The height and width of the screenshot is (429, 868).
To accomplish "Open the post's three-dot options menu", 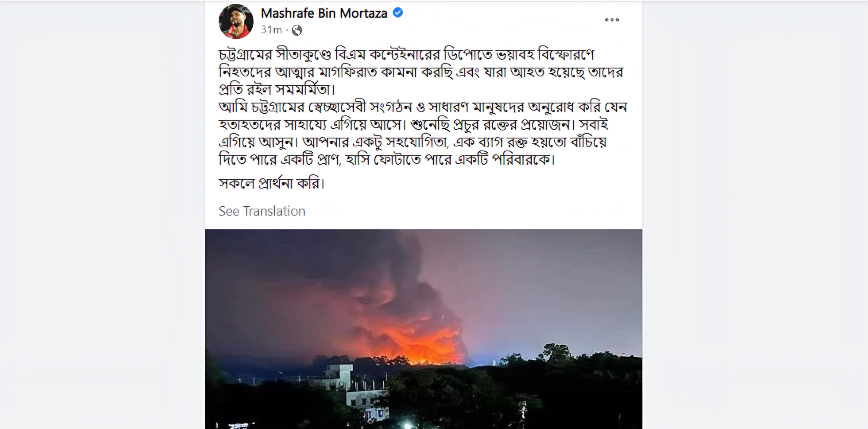I will [612, 20].
